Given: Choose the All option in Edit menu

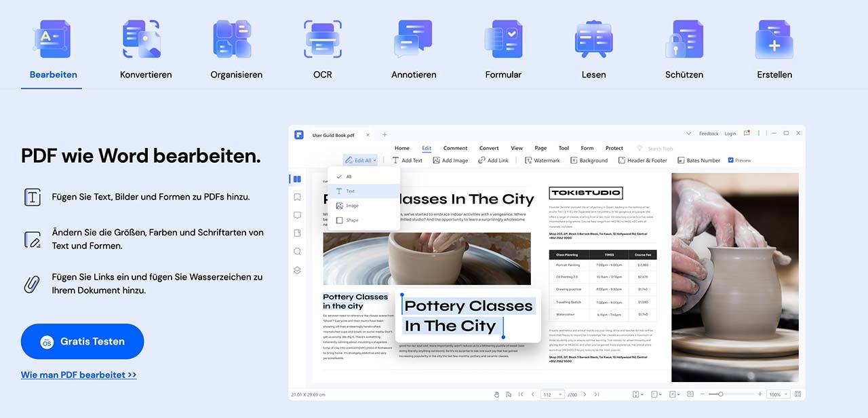Looking at the screenshot, I should tap(349, 176).
